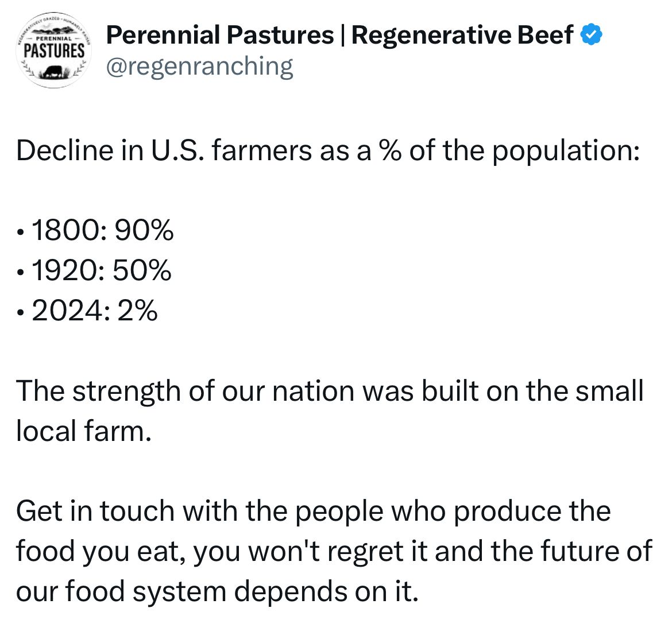Click 'Regenerative Beef' in the account name
This screenshot has height=635, width=672.
(462, 34)
